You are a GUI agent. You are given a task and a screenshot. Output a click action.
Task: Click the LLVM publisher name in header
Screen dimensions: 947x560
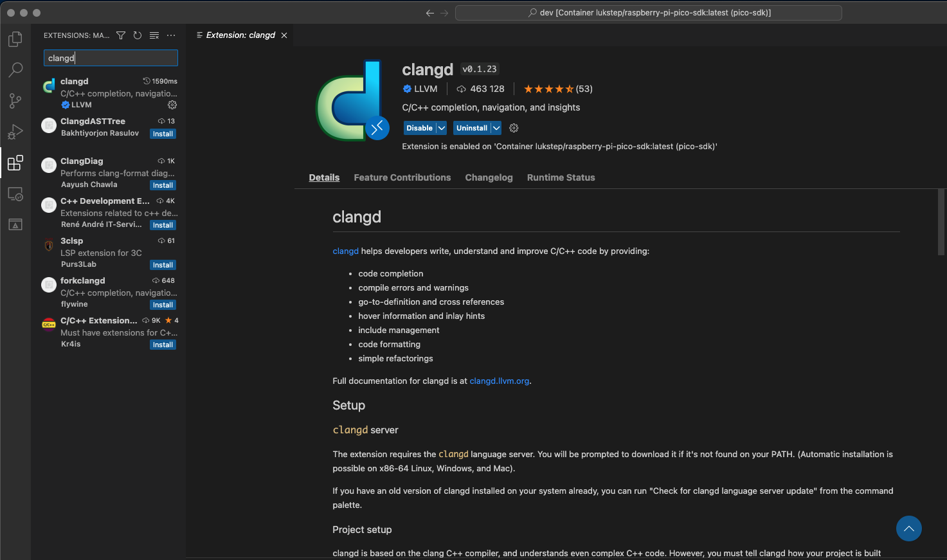click(426, 89)
